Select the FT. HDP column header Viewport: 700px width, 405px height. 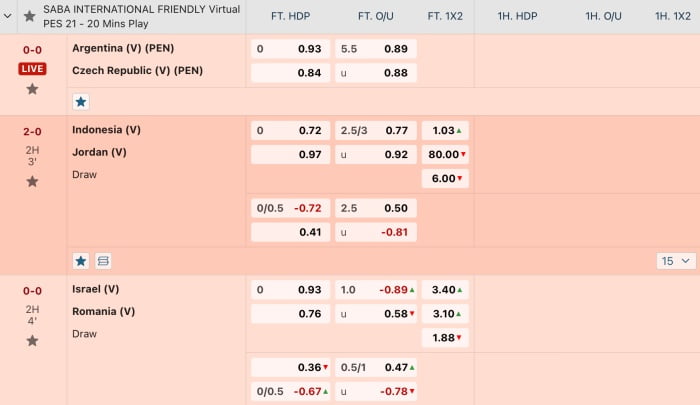[290, 17]
